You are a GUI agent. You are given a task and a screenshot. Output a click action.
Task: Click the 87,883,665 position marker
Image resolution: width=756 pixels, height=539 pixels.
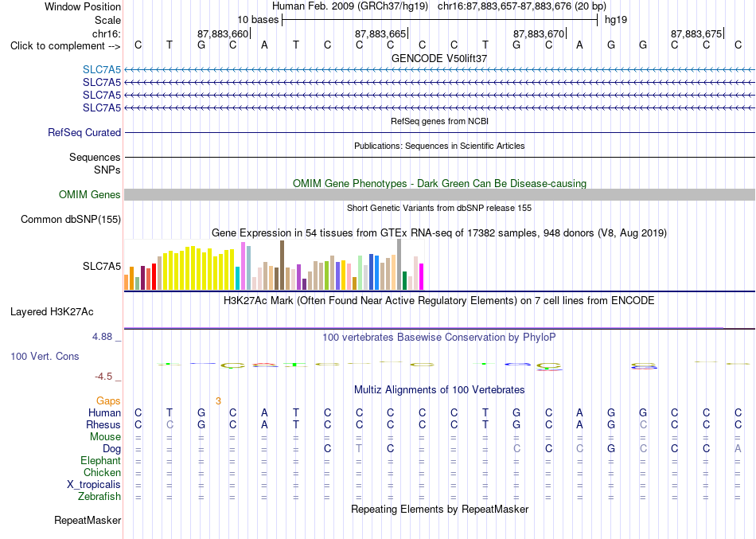(381, 33)
